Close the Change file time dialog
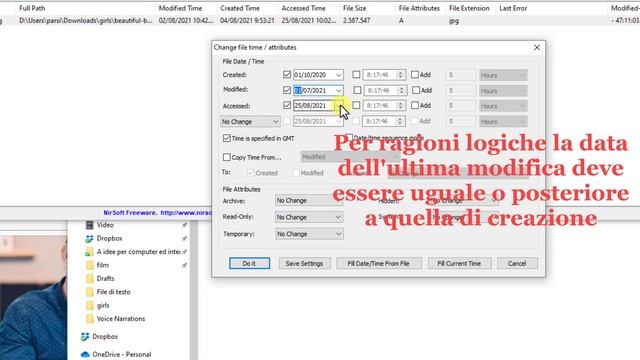Viewport: 640px width, 360px height. pyautogui.click(x=537, y=48)
